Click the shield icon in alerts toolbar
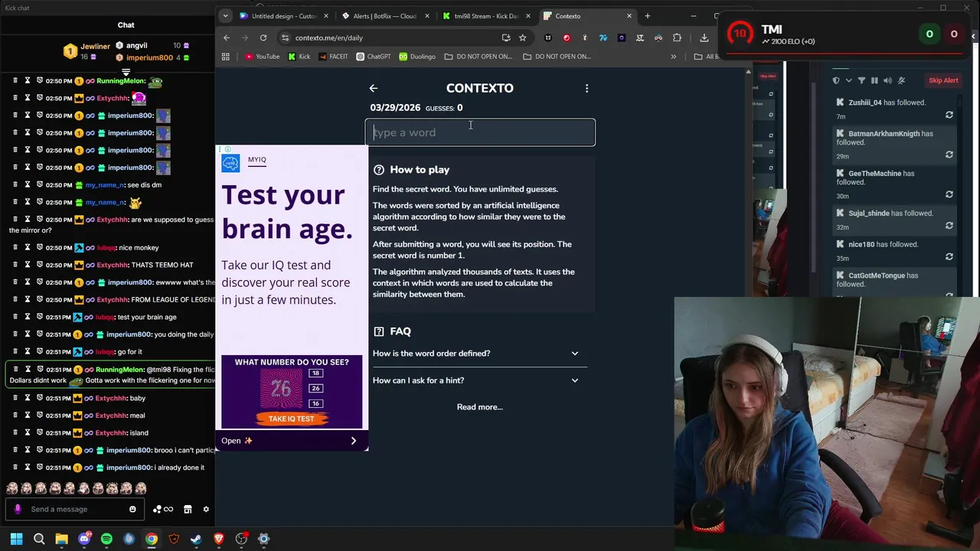This screenshot has height=551, width=980. [836, 80]
